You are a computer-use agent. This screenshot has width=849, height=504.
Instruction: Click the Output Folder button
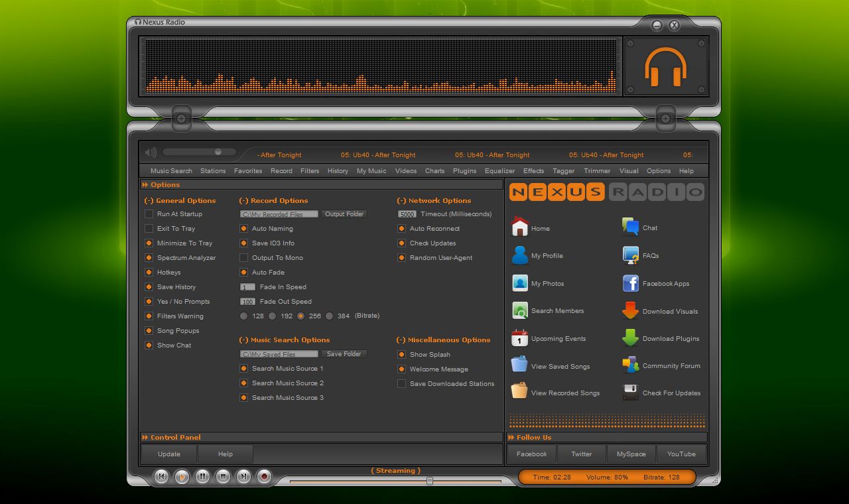pos(344,214)
